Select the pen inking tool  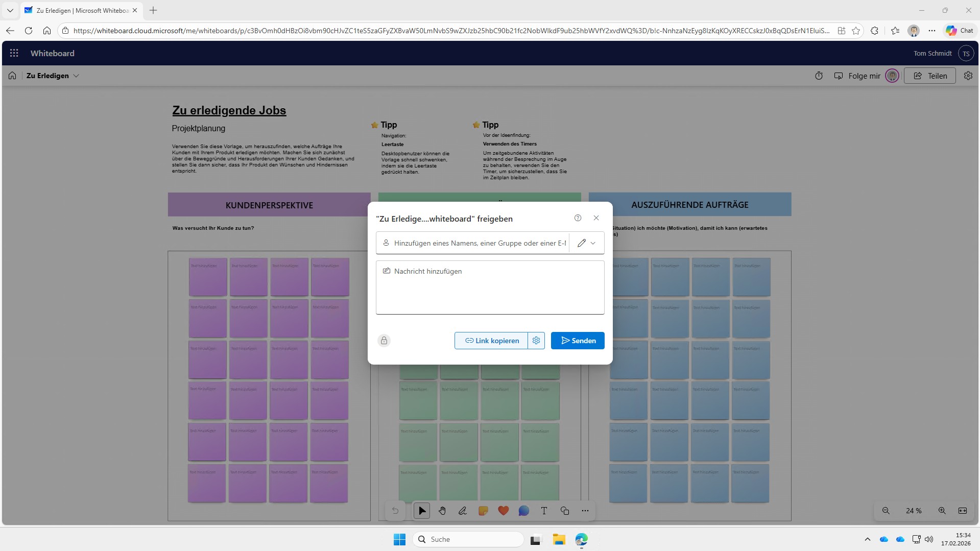(x=462, y=511)
